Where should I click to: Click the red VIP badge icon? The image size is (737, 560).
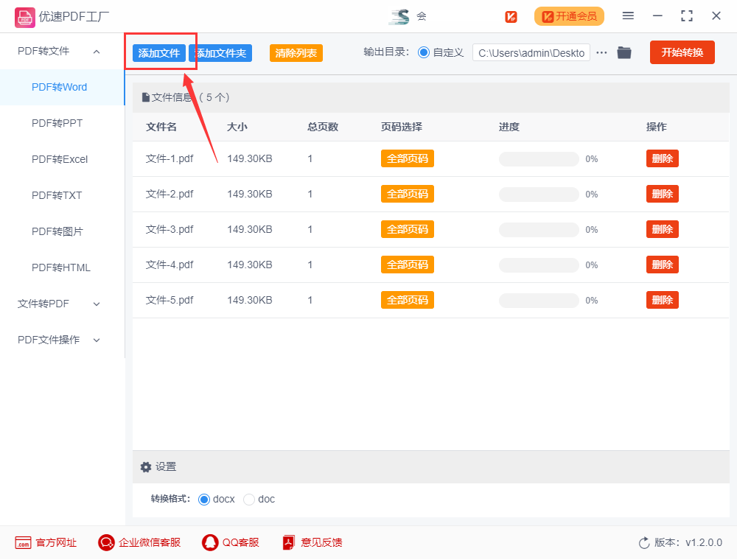(x=511, y=17)
